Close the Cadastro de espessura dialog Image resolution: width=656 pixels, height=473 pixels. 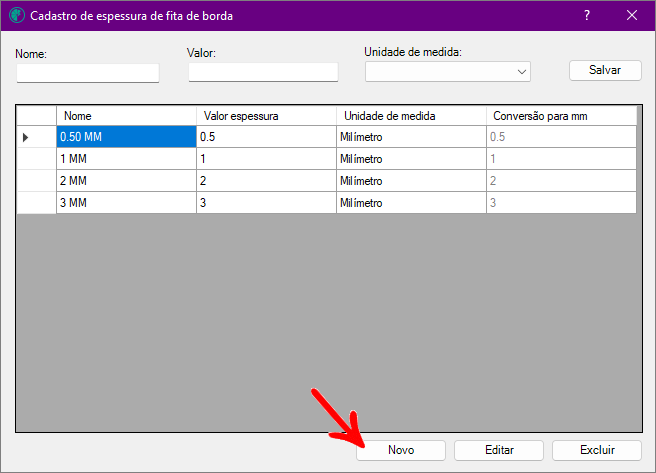(x=632, y=15)
